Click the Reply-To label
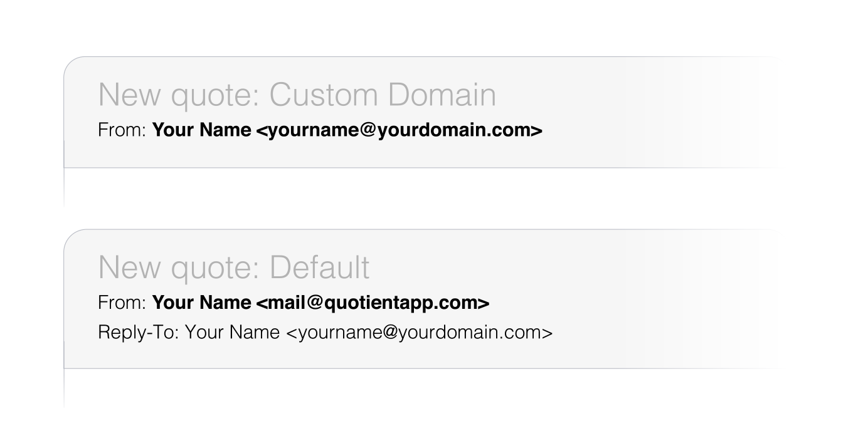 138,333
